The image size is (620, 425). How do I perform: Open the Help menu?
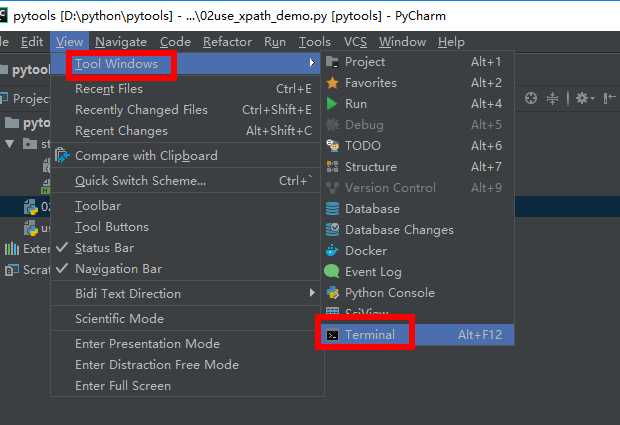click(451, 42)
